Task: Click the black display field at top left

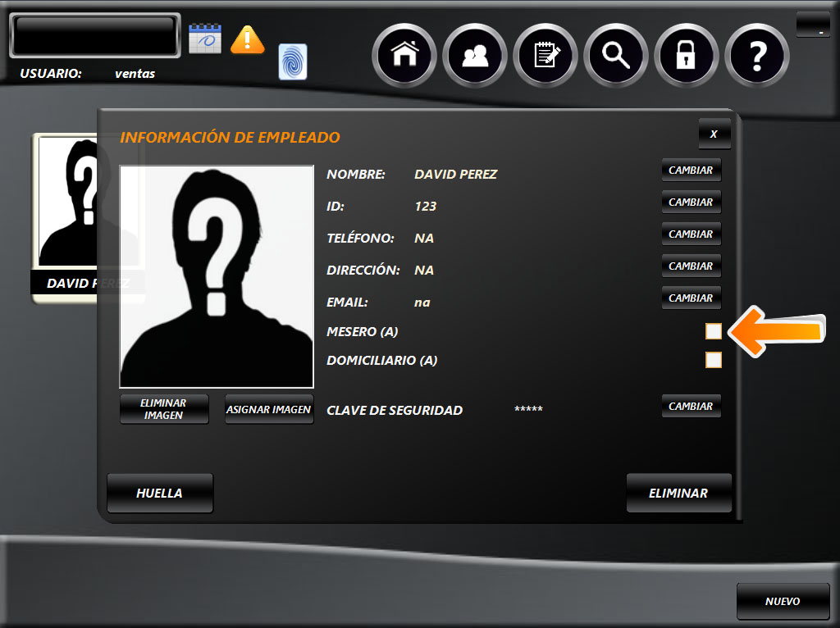Action: 95,35
